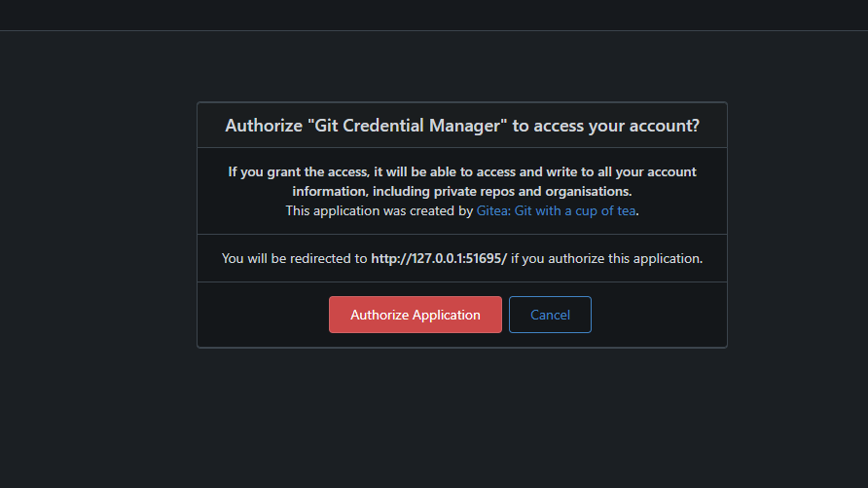This screenshot has height=488, width=868.
Task: Click the "You will be redirected to" text
Action: (294, 259)
